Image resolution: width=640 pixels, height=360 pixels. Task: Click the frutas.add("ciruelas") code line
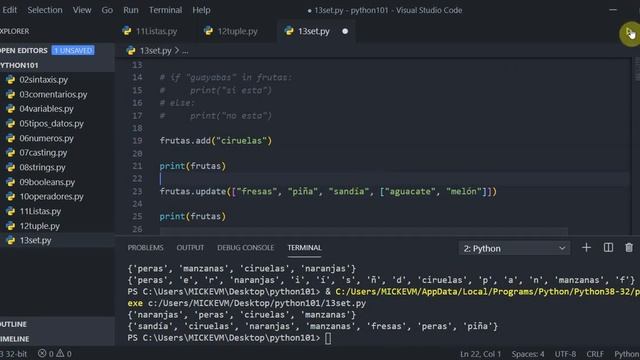coord(216,141)
